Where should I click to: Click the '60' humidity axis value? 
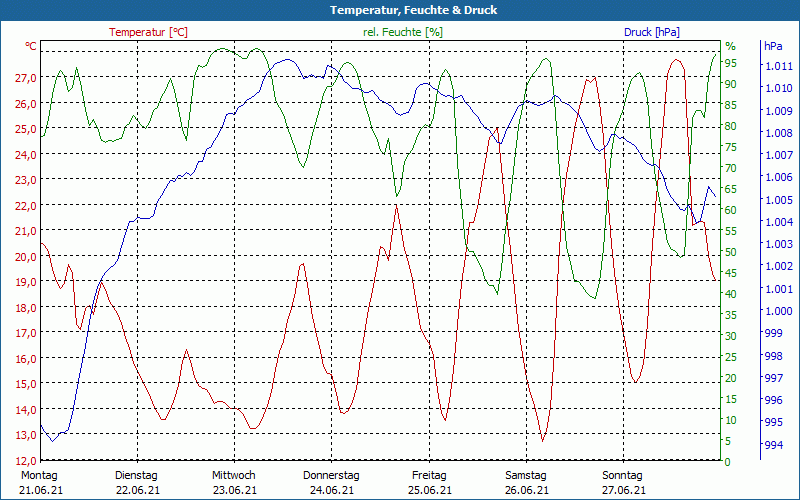pos(731,210)
